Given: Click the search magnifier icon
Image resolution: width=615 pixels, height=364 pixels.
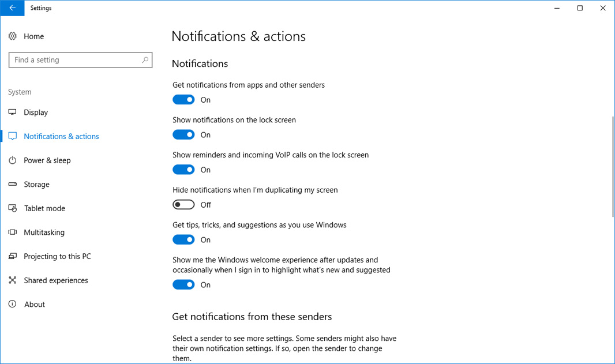Looking at the screenshot, I should [145, 60].
